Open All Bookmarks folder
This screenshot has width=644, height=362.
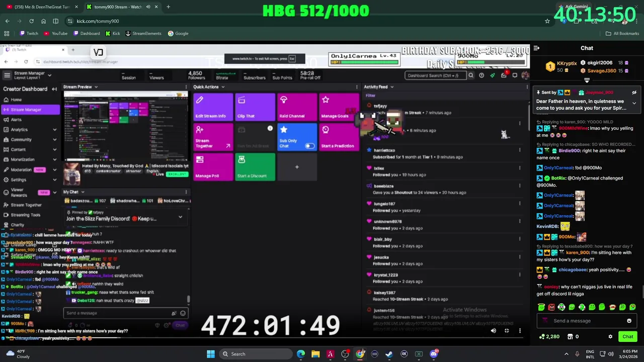[622, 33]
